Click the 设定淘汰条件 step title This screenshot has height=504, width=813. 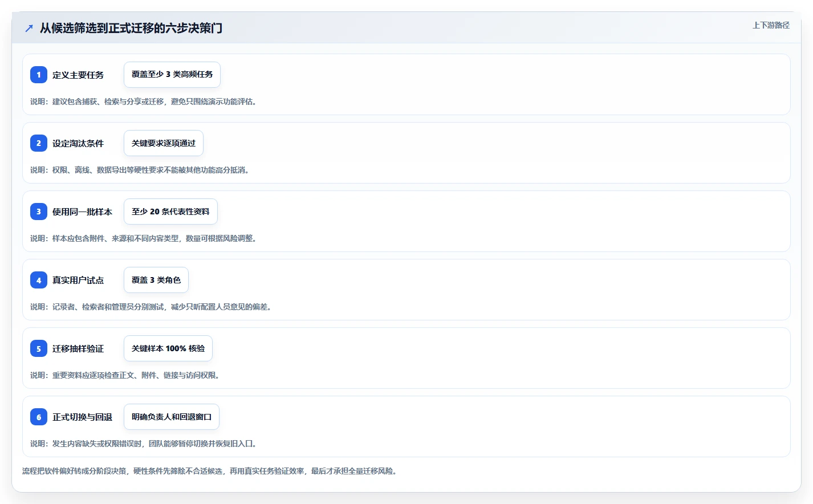coord(78,143)
